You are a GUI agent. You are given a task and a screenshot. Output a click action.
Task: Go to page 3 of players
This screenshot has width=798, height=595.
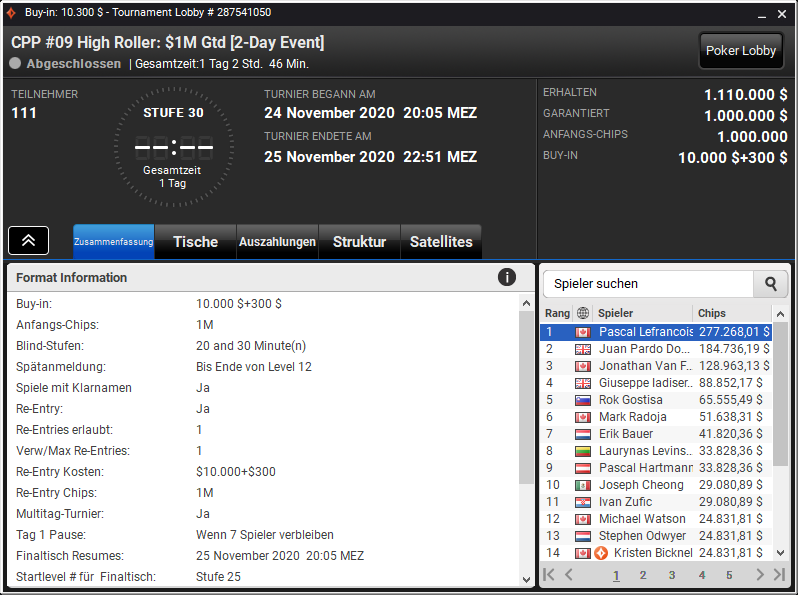coord(672,575)
